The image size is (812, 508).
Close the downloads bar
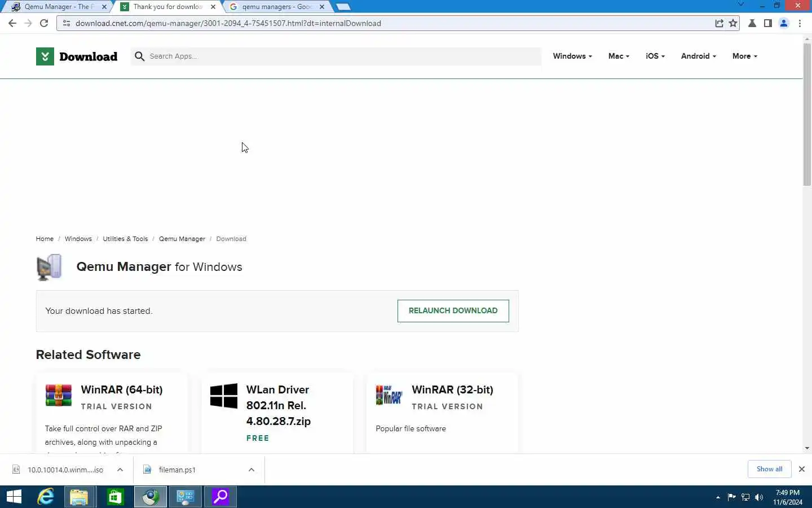[801, 469]
